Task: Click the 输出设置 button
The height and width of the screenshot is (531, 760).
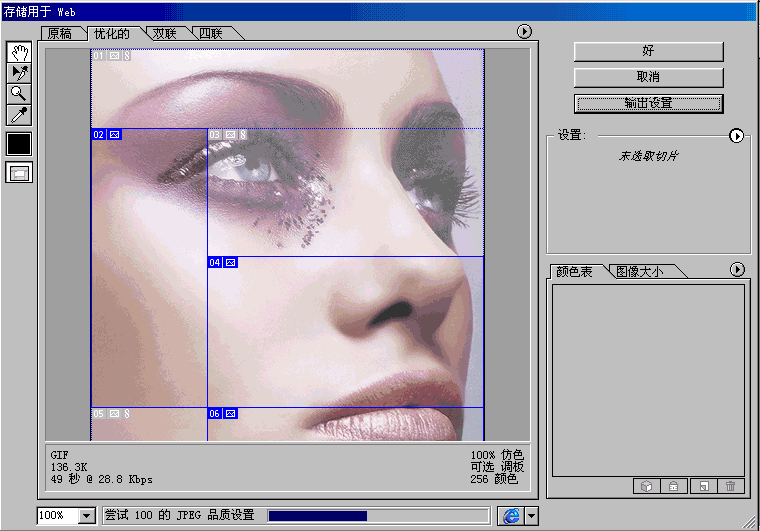Action: point(648,103)
